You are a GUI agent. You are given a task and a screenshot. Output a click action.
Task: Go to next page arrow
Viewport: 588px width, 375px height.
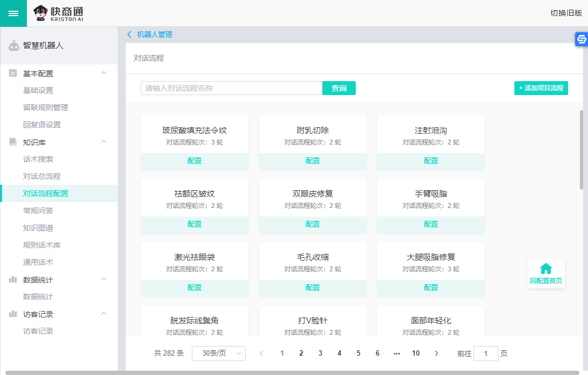tap(436, 353)
